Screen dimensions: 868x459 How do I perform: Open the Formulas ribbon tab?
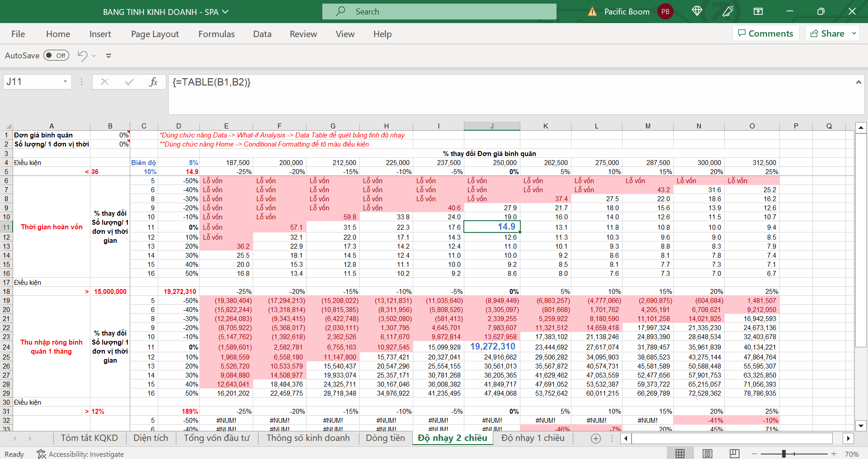pyautogui.click(x=216, y=34)
